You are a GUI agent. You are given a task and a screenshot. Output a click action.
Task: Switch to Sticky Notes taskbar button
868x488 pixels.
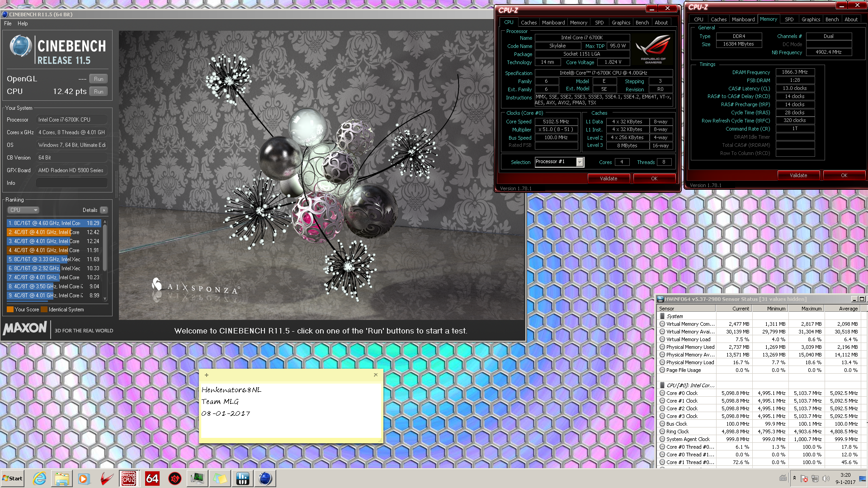tap(220, 479)
